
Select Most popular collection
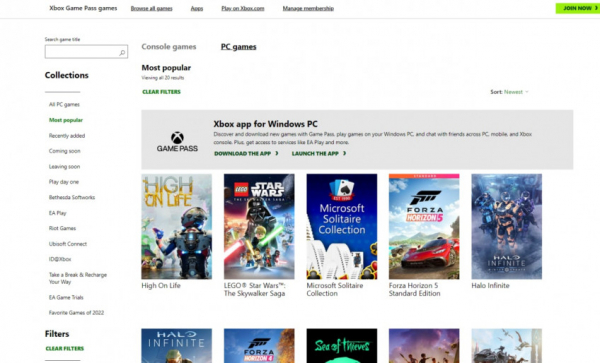(x=66, y=120)
